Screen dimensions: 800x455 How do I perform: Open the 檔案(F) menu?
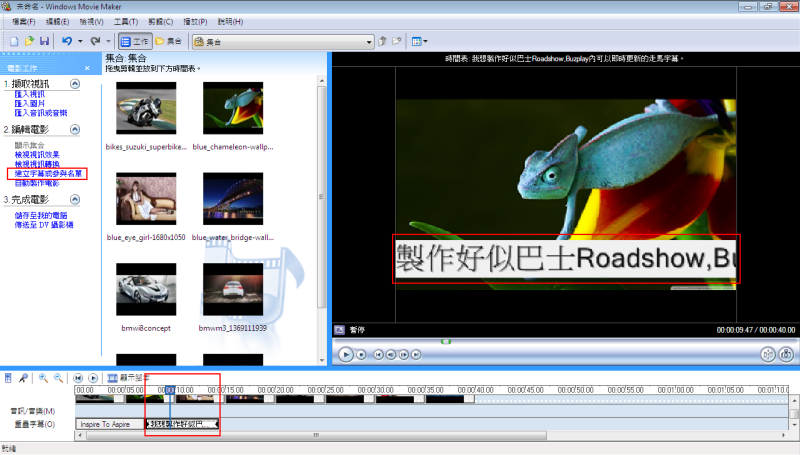click(x=23, y=21)
